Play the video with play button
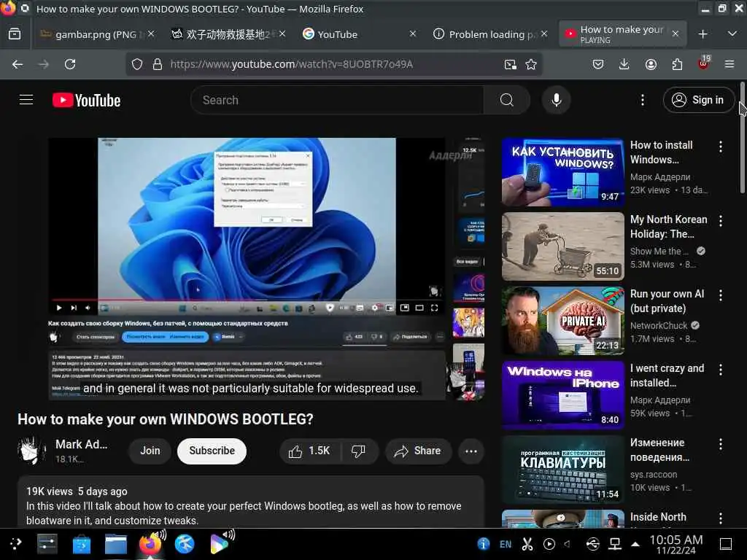The image size is (747, 560). (59, 308)
